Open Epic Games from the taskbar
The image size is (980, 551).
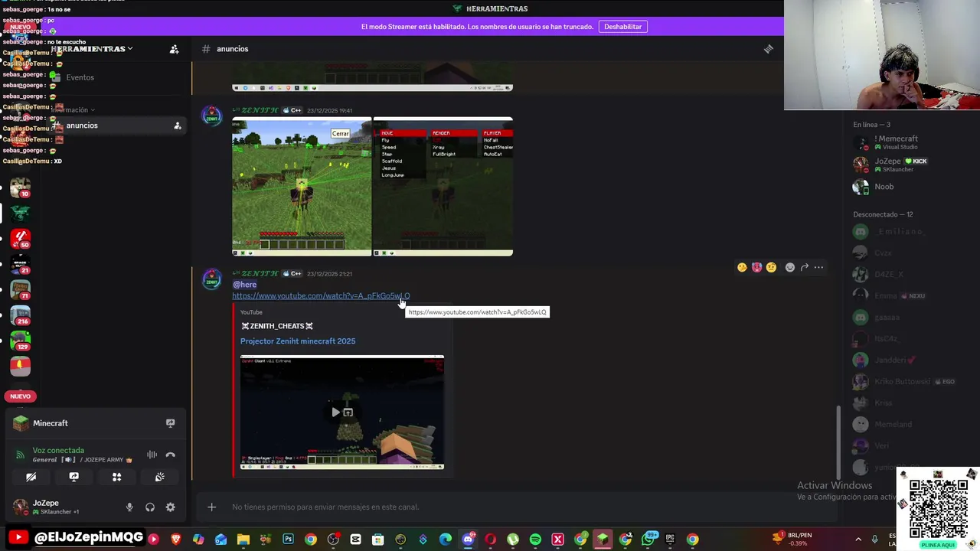click(670, 540)
